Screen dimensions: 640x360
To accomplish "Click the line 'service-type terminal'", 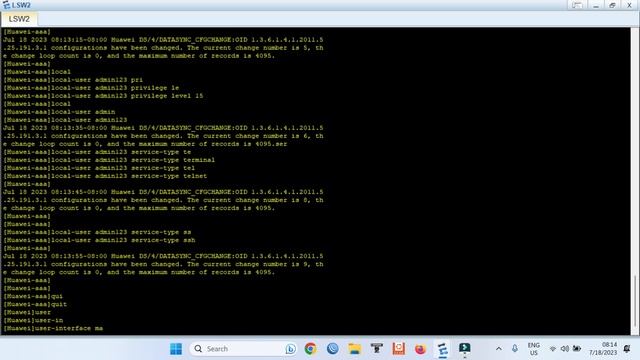I will (109, 160).
